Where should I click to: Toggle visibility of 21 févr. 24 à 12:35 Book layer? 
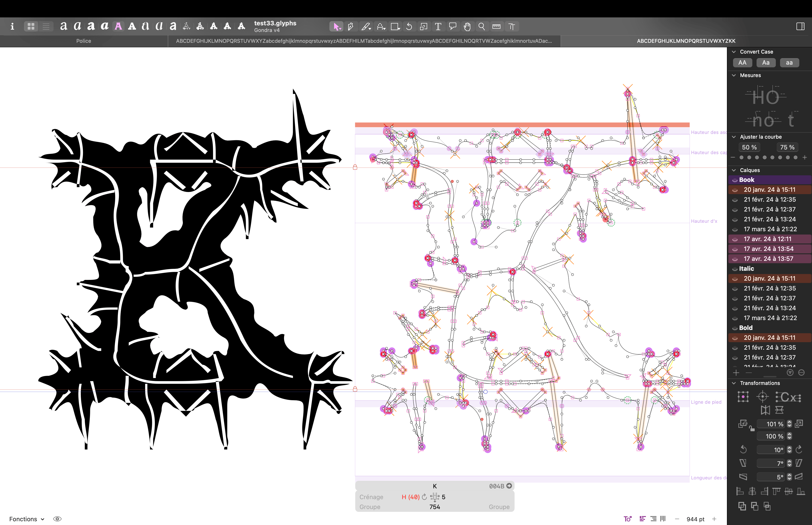coord(735,200)
